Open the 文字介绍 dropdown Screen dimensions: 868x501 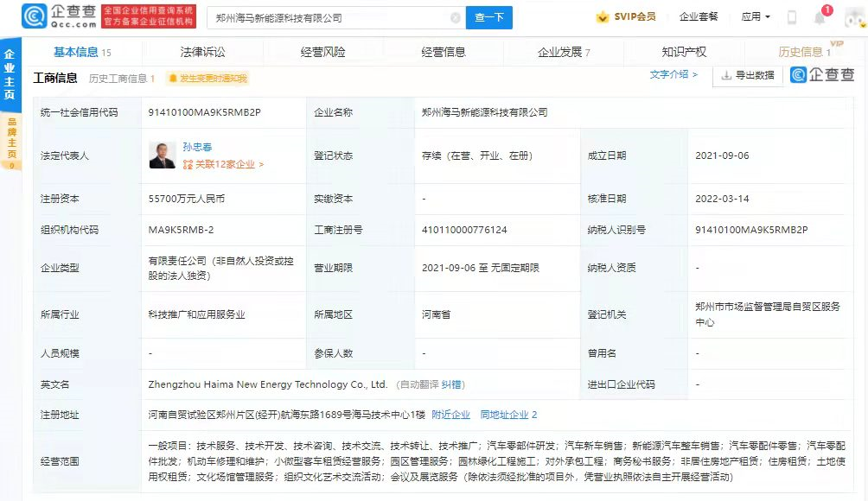click(x=671, y=75)
